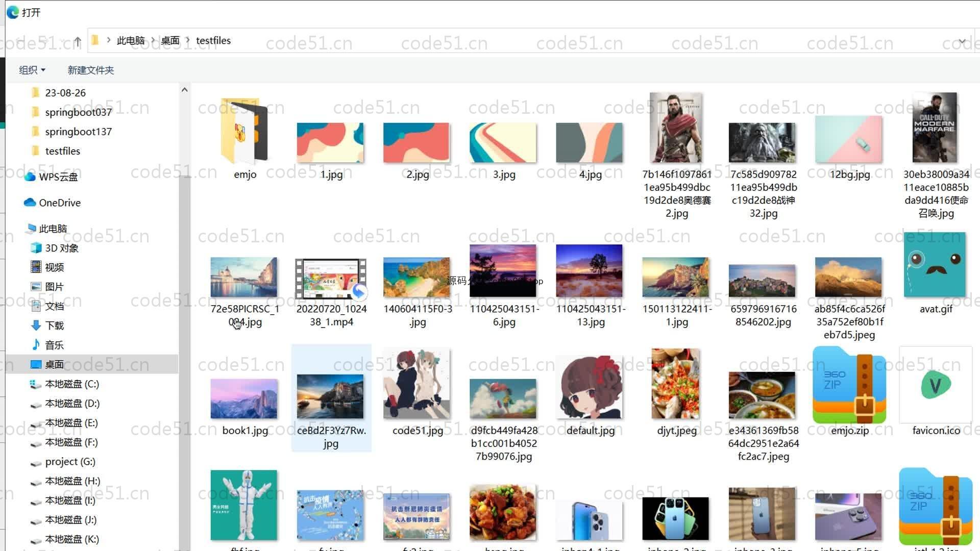Select the 140604115F0-3.jpg beach image

coord(416,278)
